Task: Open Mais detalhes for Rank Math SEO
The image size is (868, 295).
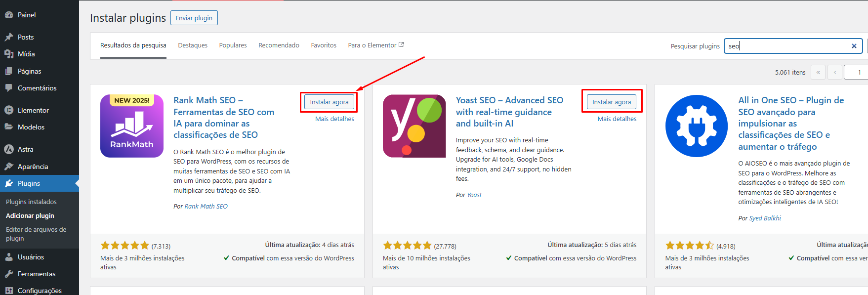Action: [x=335, y=119]
